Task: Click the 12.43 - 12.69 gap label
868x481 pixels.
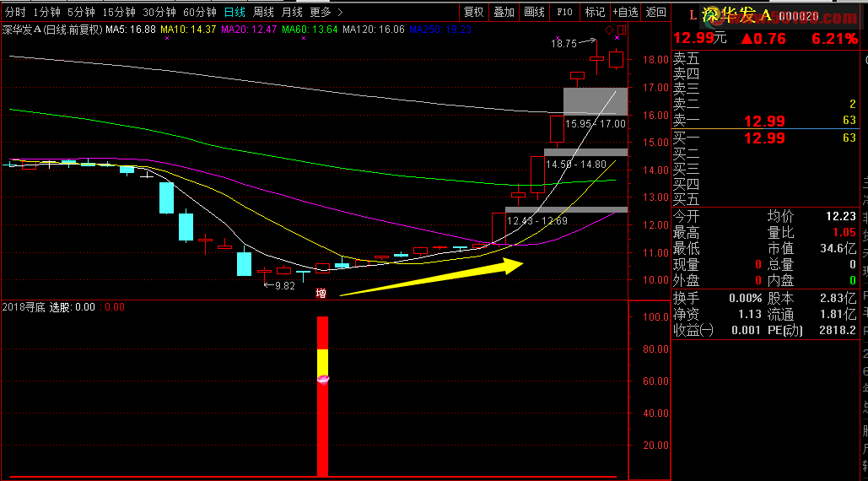Action: click(537, 221)
